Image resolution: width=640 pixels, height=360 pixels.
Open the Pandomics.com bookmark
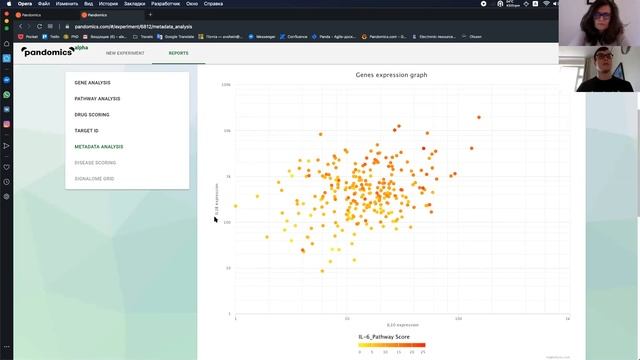pos(384,37)
